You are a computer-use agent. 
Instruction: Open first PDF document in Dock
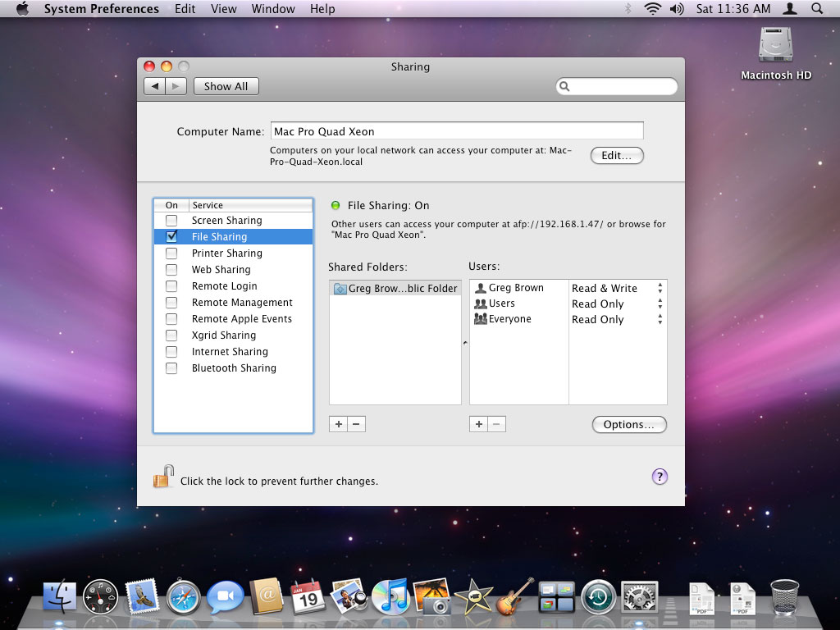(701, 597)
